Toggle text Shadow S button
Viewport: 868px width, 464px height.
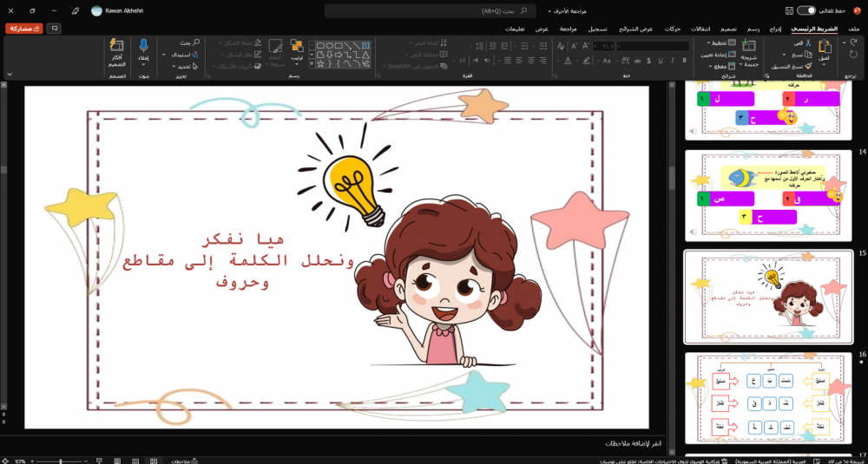[x=648, y=61]
